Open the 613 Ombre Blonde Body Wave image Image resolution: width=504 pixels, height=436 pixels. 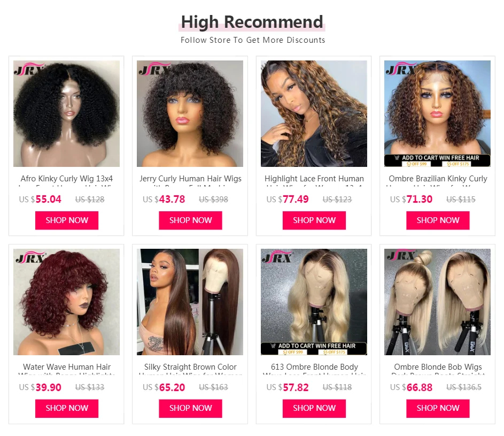coord(314,302)
